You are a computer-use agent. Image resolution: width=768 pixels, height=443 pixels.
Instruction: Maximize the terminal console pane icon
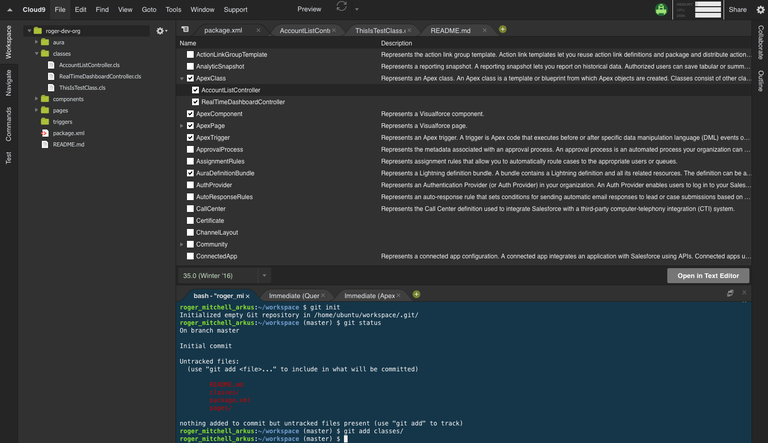[x=729, y=295]
